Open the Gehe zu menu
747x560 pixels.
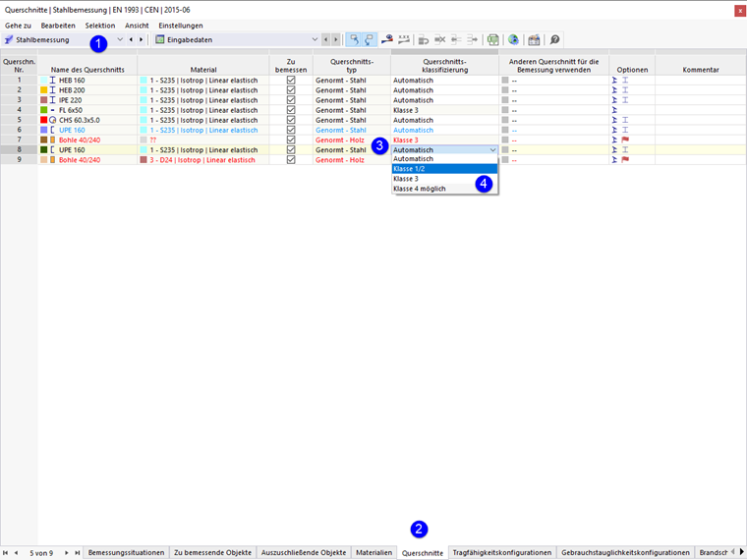18,26
